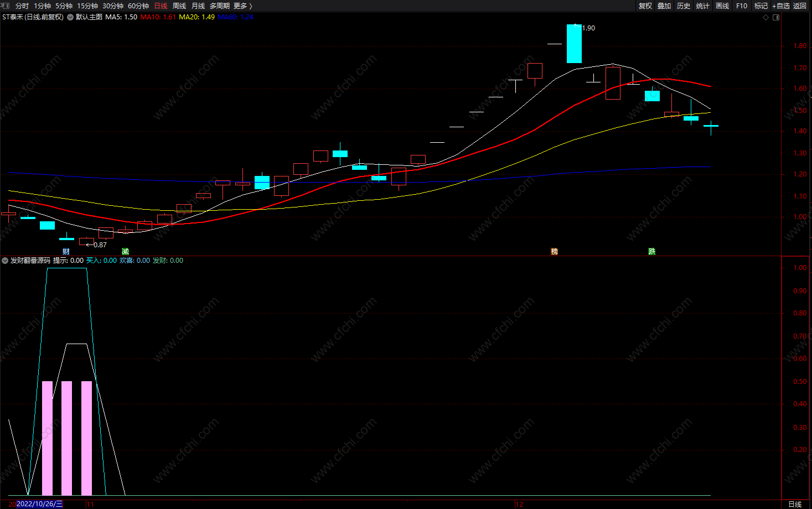Click the 0.87 low price label
The width and height of the screenshot is (812, 509).
[x=100, y=245]
